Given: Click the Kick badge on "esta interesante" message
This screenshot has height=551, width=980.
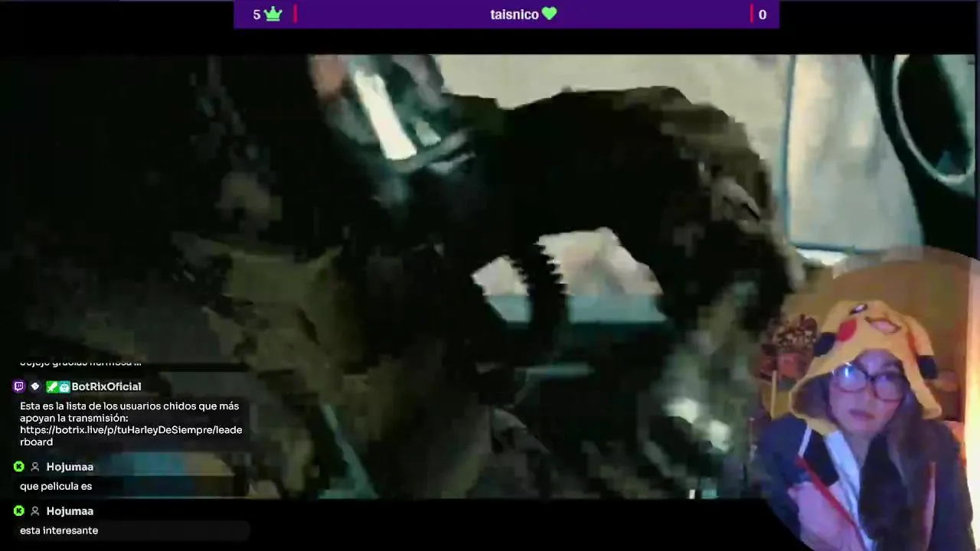Looking at the screenshot, I should click(x=19, y=511).
